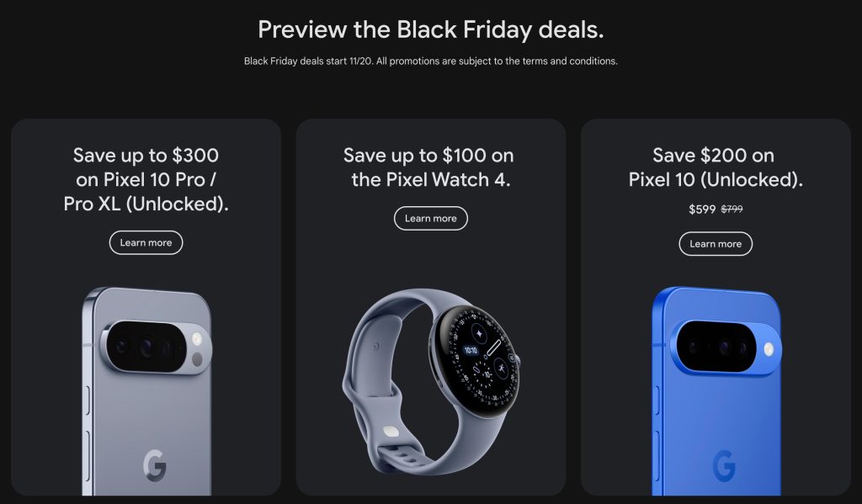Click the flash on gray Pixel 10 Pro

point(197,340)
